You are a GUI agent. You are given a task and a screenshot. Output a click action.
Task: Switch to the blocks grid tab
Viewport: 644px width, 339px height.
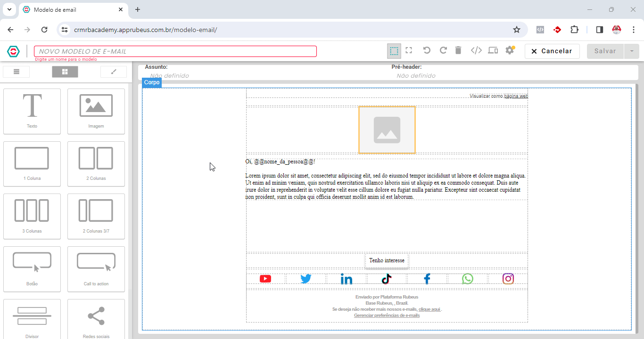click(x=65, y=72)
